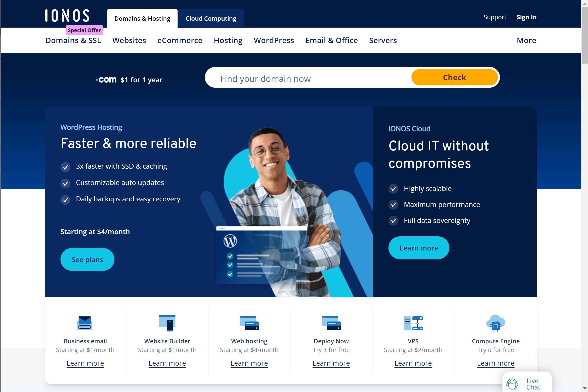Click the VPS network icon

[413, 323]
